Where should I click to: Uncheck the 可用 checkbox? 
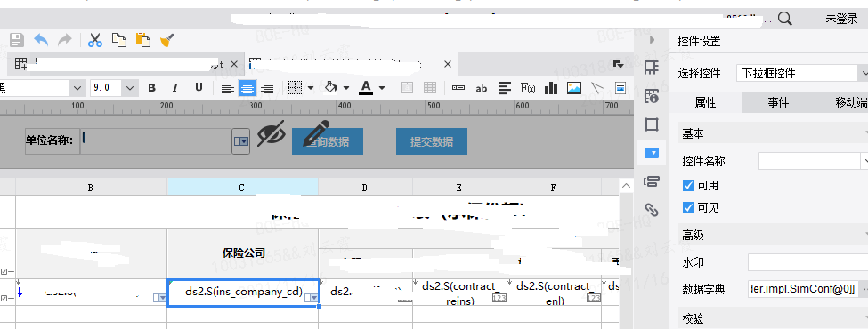689,185
